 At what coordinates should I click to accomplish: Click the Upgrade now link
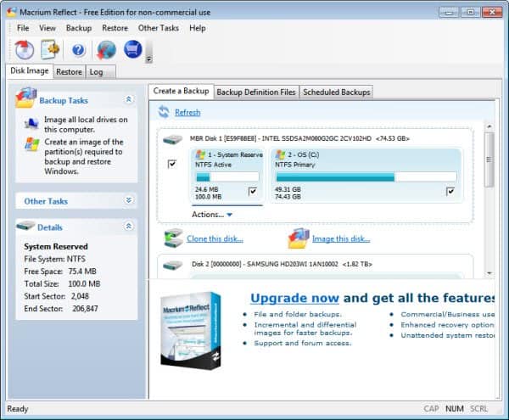click(294, 298)
